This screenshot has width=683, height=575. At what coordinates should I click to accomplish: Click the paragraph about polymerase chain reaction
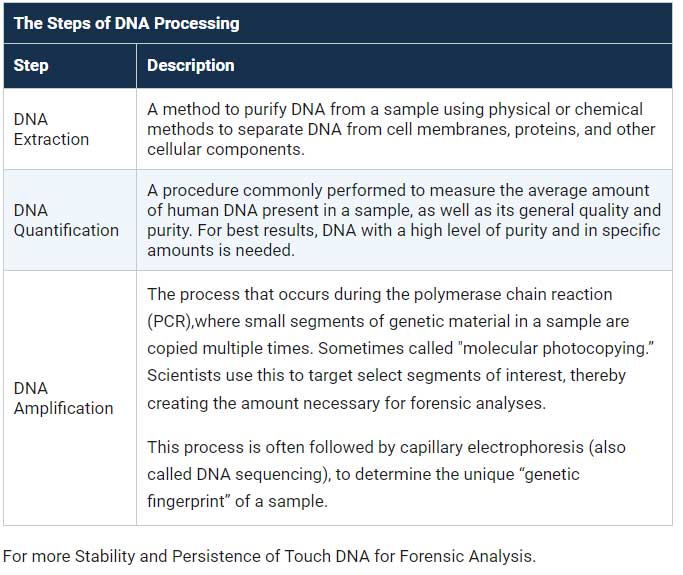pyautogui.click(x=400, y=348)
